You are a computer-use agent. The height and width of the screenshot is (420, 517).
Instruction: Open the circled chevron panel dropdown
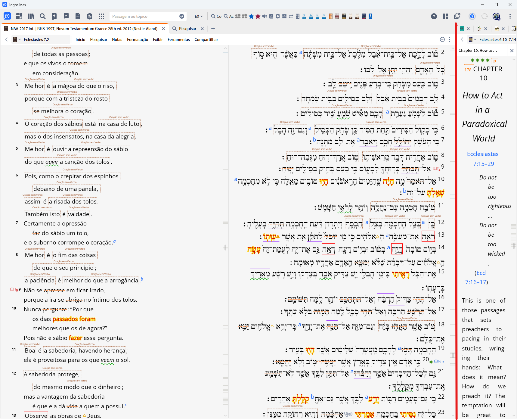(x=442, y=39)
